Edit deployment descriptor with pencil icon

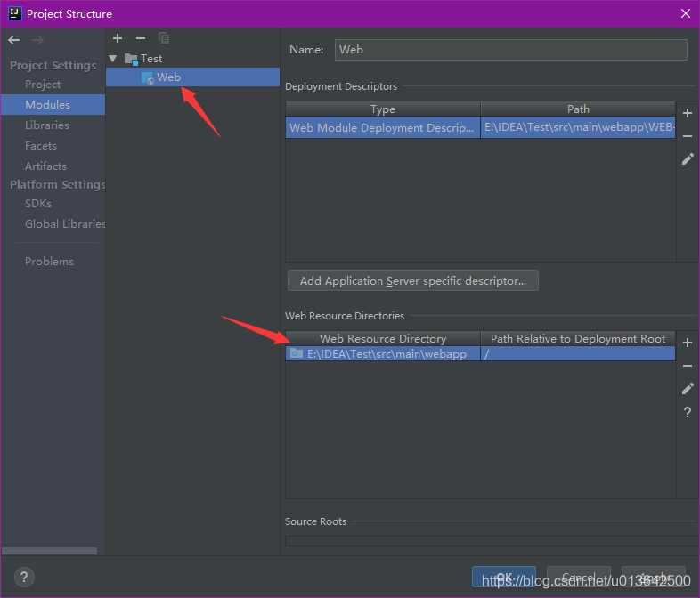688,159
